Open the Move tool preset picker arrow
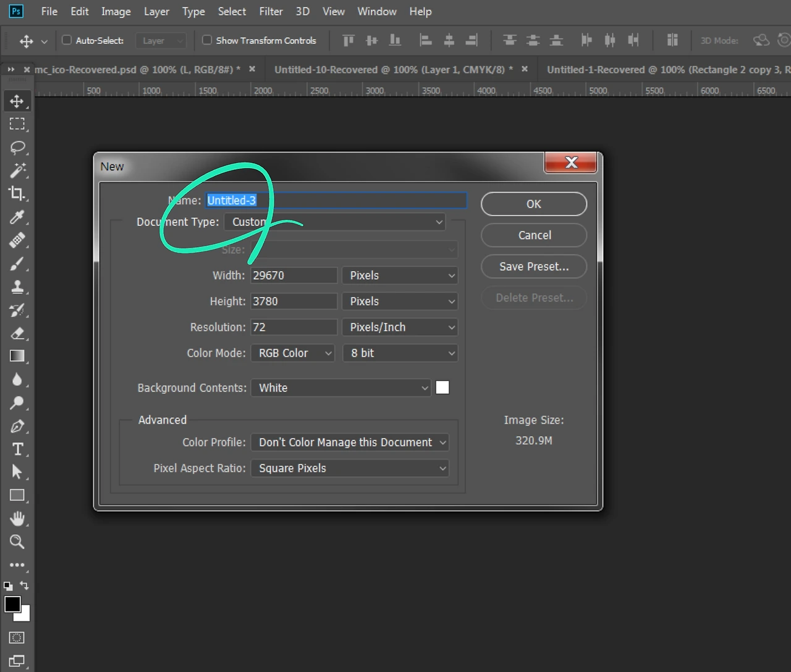The height and width of the screenshot is (672, 791). 44,41
